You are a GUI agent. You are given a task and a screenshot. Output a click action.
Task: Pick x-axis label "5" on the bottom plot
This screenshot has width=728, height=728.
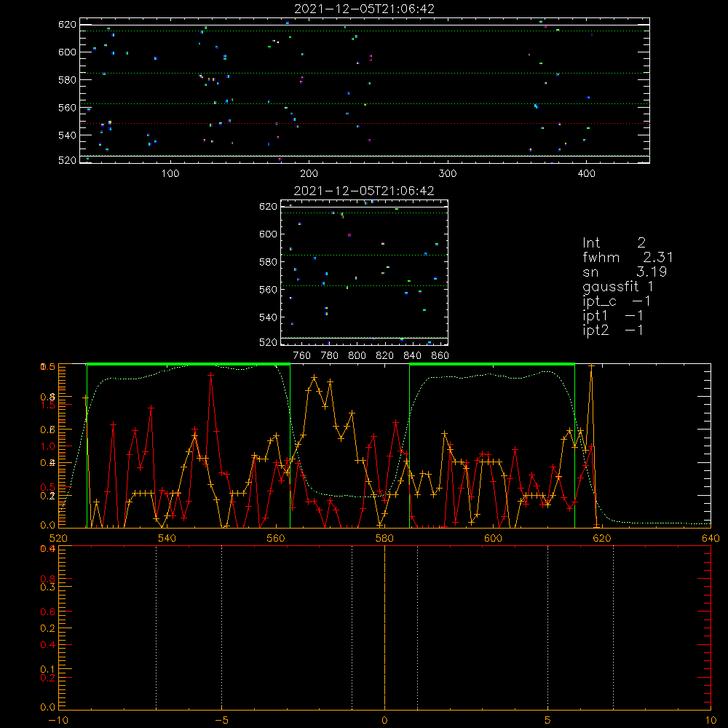coord(548,720)
